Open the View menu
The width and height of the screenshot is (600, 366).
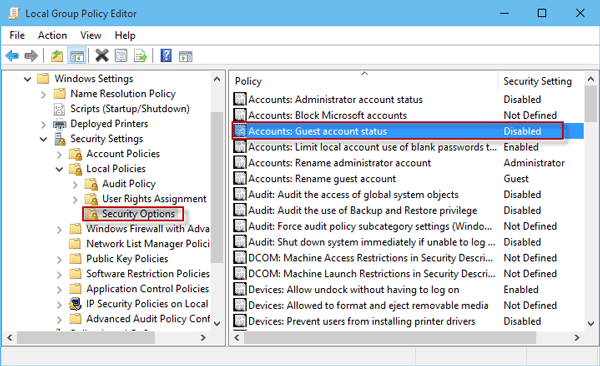(x=91, y=35)
